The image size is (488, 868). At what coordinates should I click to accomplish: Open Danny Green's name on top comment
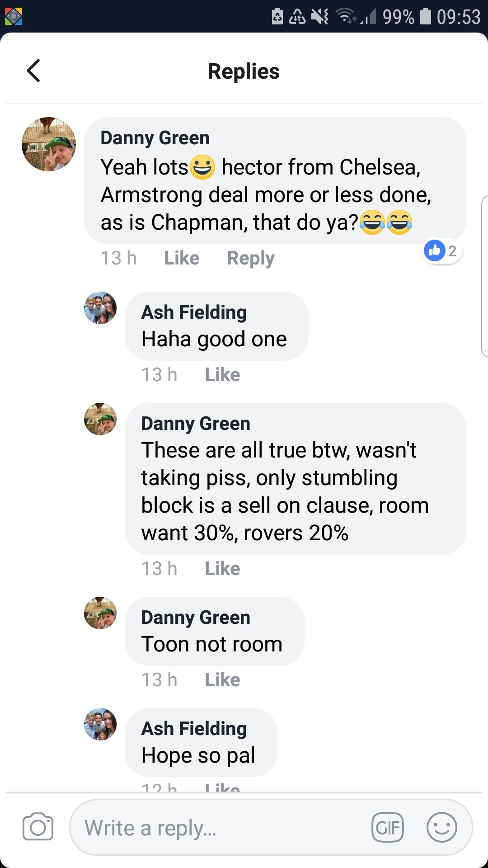coord(155,138)
